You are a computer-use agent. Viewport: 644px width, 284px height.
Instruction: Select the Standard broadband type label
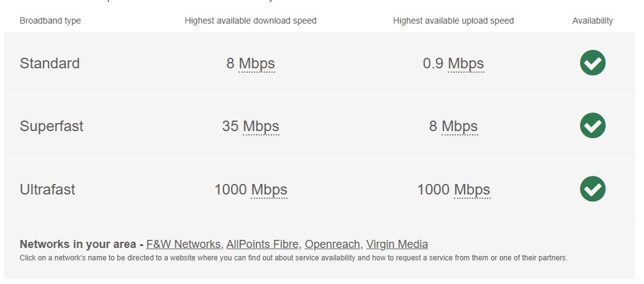(50, 63)
